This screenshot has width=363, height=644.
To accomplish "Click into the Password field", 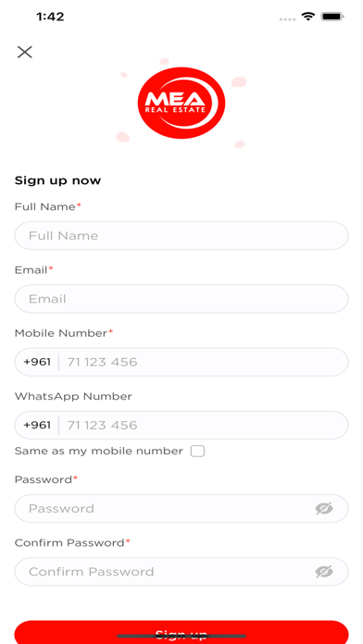I will [x=181, y=509].
